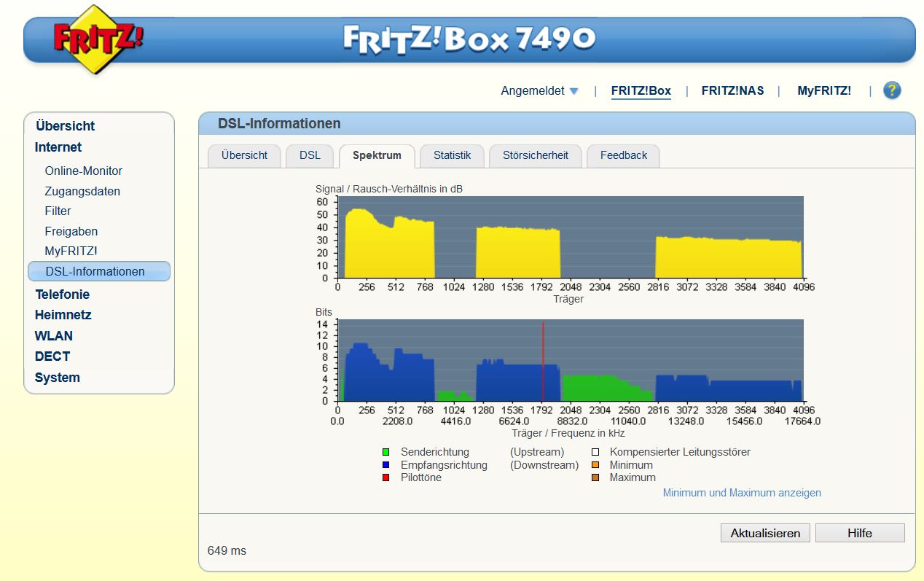Screen dimensions: 924x581
Task: Click the white Kompensierter Leitungsstörer swatch
Action: coord(595,452)
